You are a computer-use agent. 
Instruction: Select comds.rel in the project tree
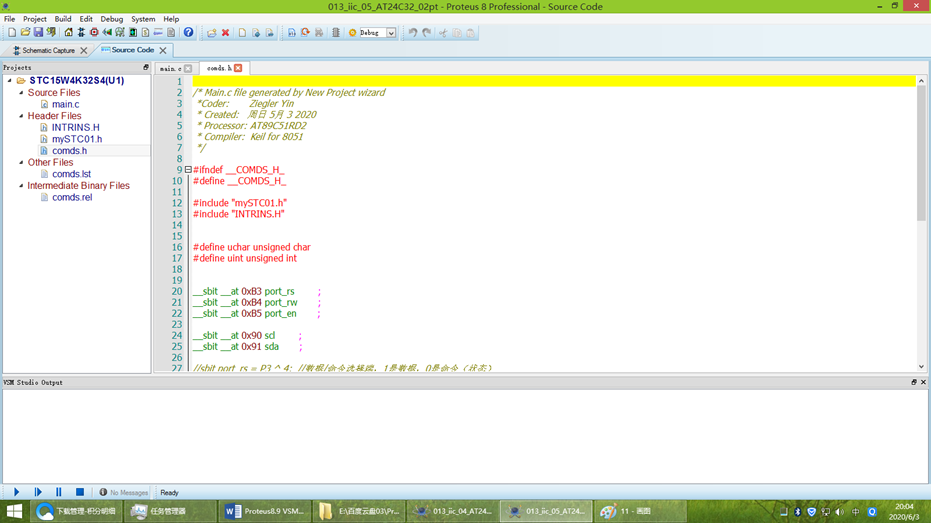pos(72,197)
